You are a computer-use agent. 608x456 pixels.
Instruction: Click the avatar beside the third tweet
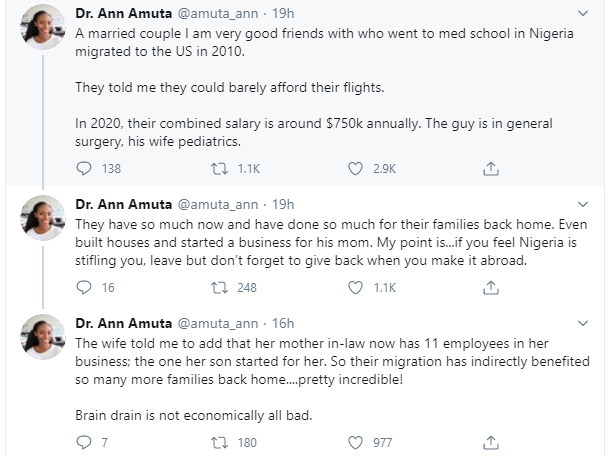click(41, 336)
